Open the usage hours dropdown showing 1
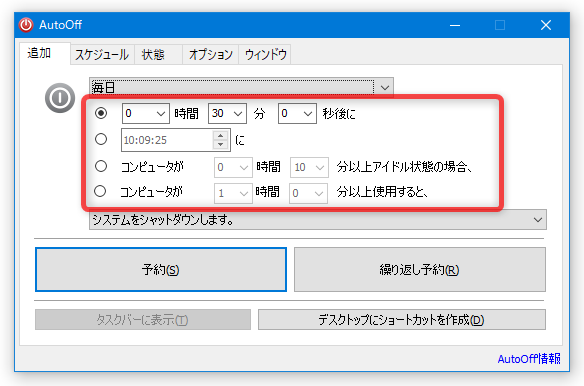This screenshot has height=386, width=584. point(233,193)
